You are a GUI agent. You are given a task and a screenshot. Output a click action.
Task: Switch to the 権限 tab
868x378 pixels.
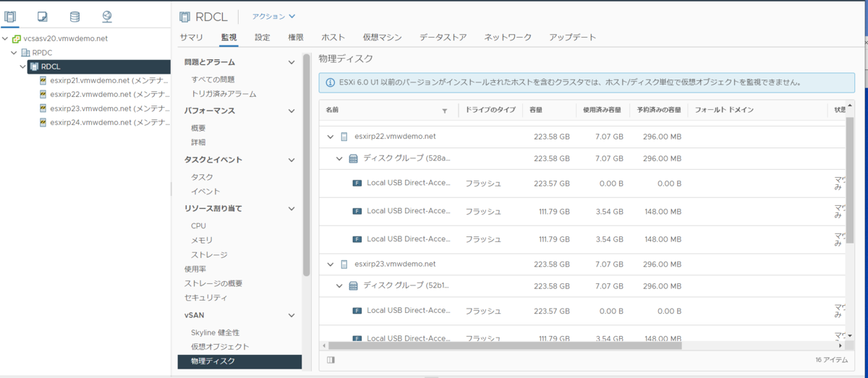coord(296,38)
